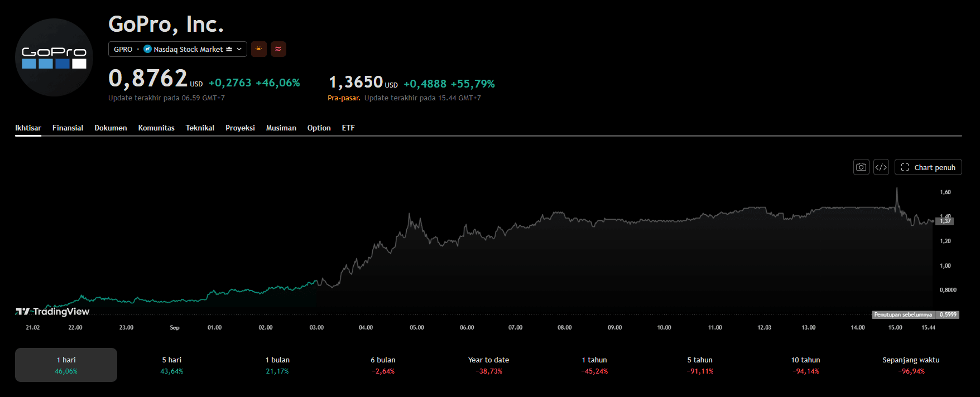Click the 1,37 current price label
Viewport: 980px width, 397px height.
(x=945, y=221)
